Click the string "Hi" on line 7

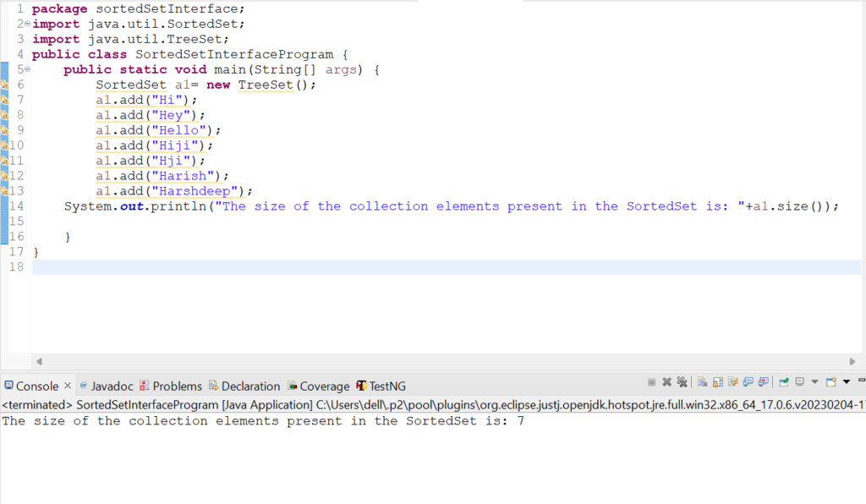point(167,100)
